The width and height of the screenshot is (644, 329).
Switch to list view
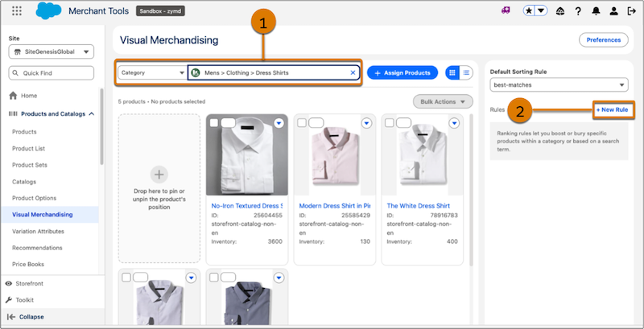(466, 72)
